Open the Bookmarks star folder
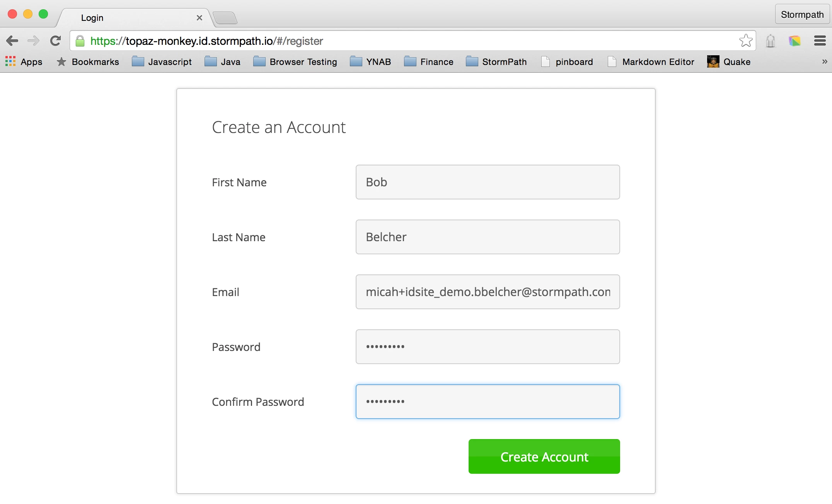The image size is (832, 504). coord(88,62)
